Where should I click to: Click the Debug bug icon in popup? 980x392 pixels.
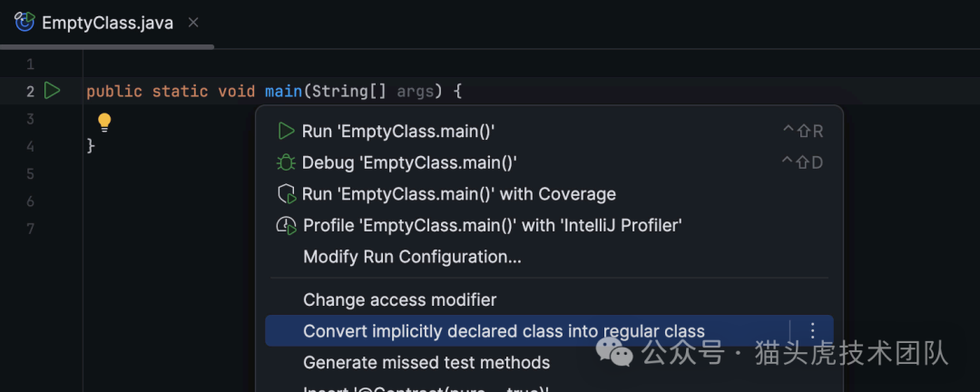[x=286, y=162]
